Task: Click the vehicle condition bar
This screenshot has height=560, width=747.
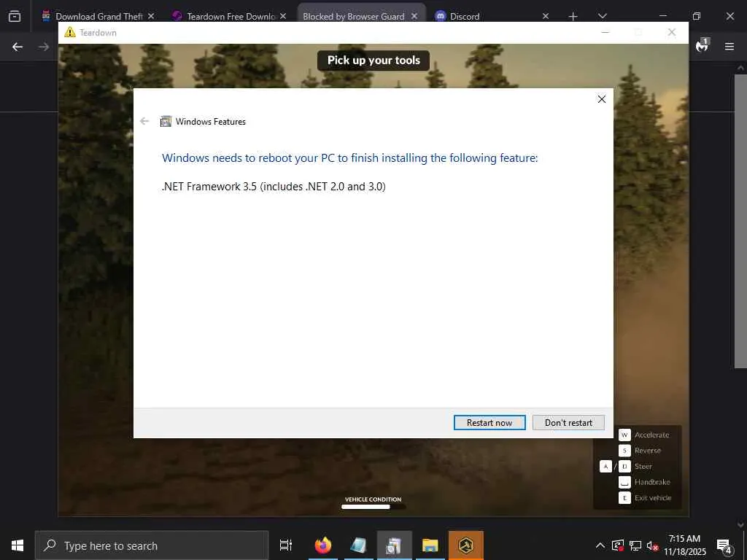Action: pyautogui.click(x=373, y=507)
